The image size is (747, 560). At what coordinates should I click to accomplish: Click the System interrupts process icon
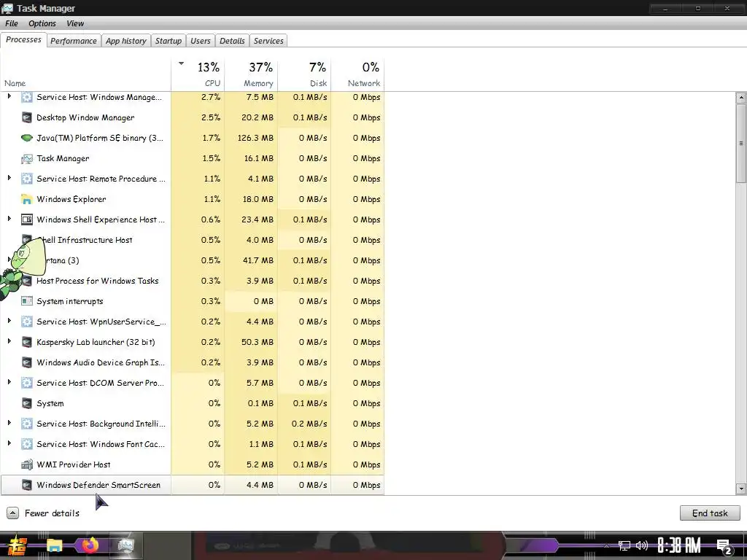[x=27, y=301]
